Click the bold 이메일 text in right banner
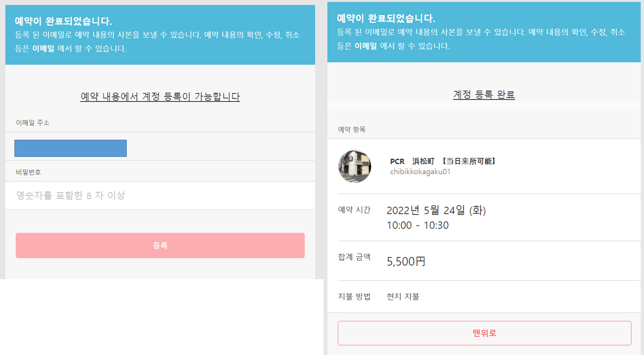The width and height of the screenshot is (644, 355). pos(366,46)
